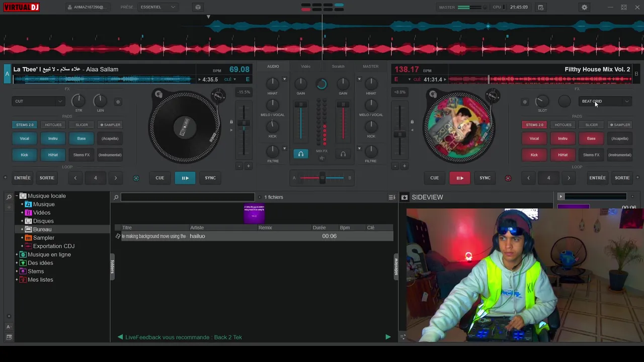This screenshot has width=644, height=362.
Task: Click the Stems FX pad on the right deck
Action: (592, 155)
